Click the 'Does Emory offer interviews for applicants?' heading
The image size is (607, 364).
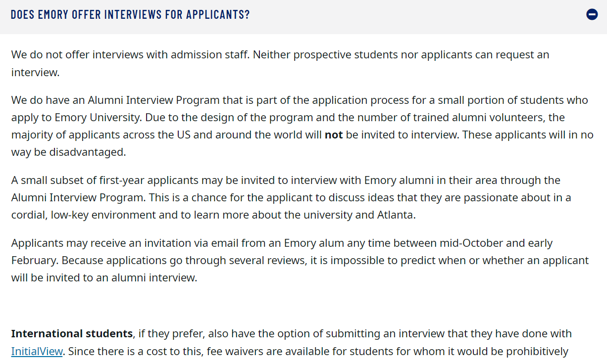(x=130, y=14)
